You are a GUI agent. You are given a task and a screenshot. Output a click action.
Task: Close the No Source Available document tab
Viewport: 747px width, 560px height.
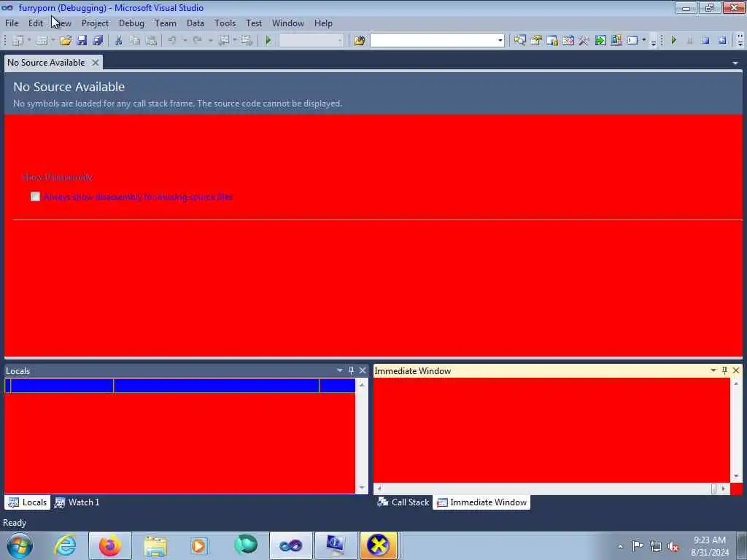(x=96, y=63)
